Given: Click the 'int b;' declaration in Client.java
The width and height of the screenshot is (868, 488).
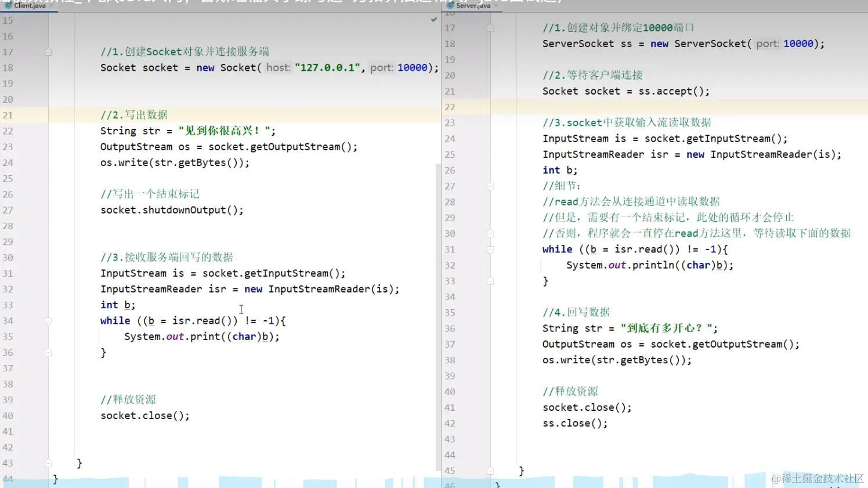Looking at the screenshot, I should 117,305.
